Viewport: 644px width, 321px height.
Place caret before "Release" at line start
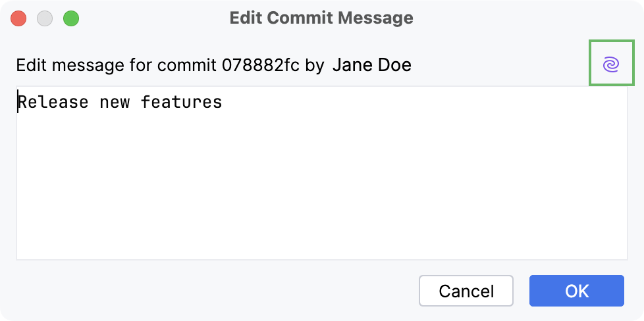coord(18,103)
